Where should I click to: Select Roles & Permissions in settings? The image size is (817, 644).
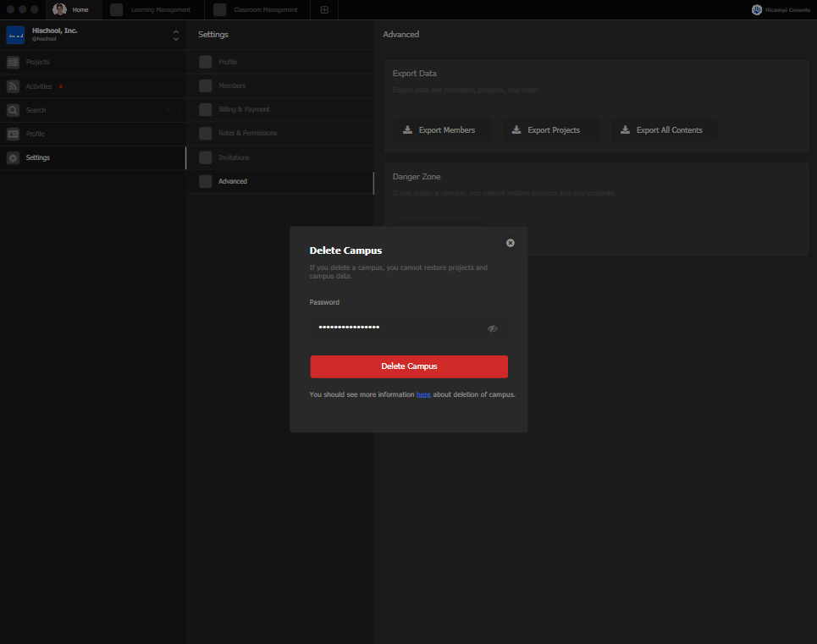(247, 134)
